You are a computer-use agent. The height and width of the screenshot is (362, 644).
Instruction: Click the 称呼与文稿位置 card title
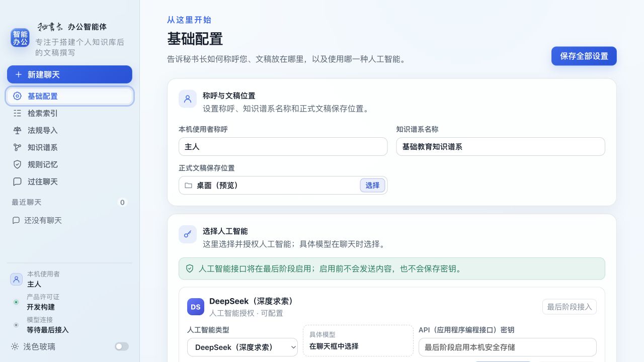229,96
